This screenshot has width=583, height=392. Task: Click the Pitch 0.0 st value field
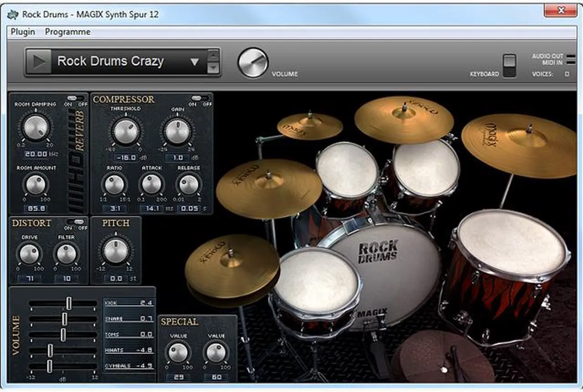[x=116, y=278]
